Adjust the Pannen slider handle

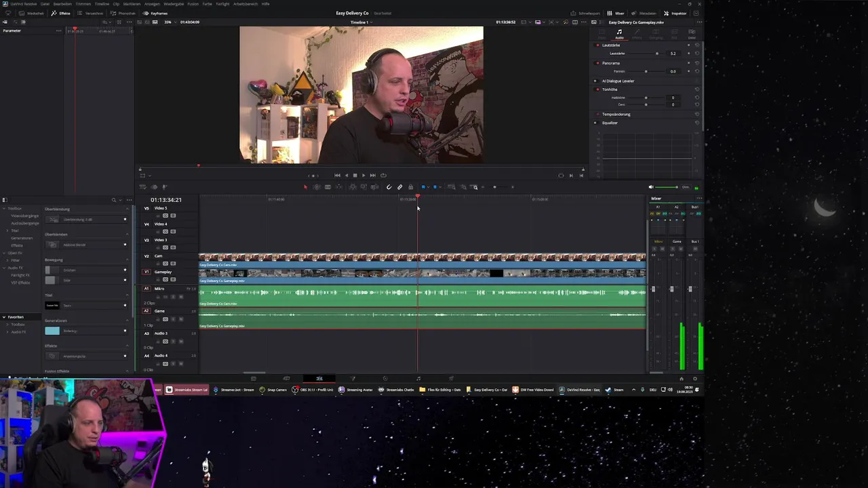coord(646,71)
